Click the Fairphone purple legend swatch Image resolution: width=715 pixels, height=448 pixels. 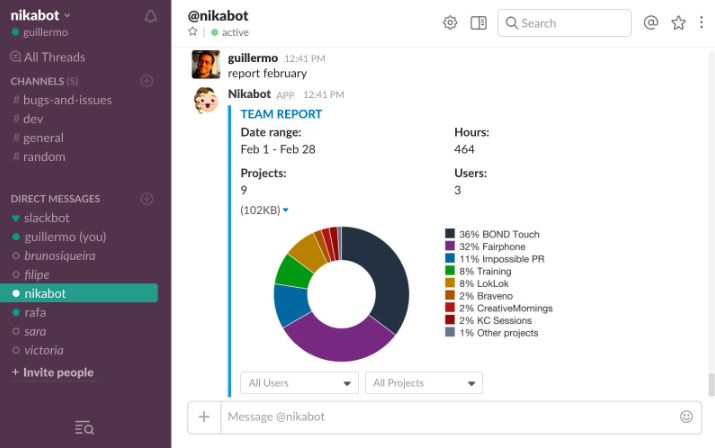click(450, 246)
